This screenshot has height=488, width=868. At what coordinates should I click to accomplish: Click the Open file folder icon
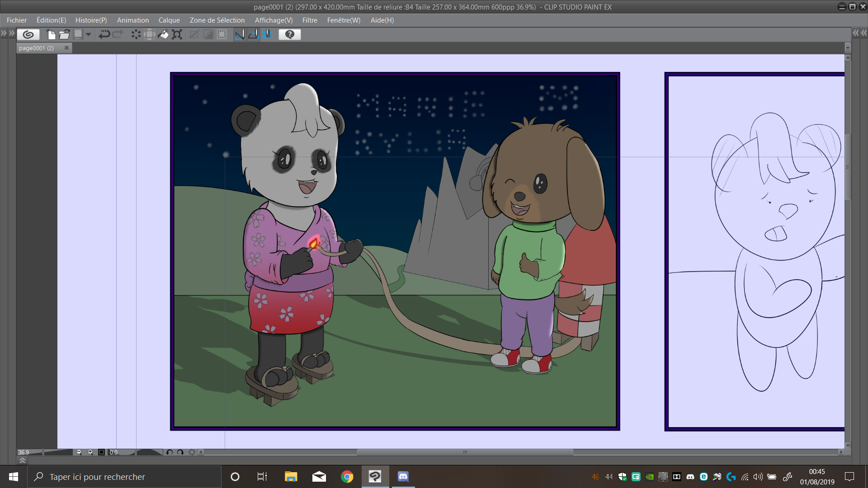click(64, 34)
